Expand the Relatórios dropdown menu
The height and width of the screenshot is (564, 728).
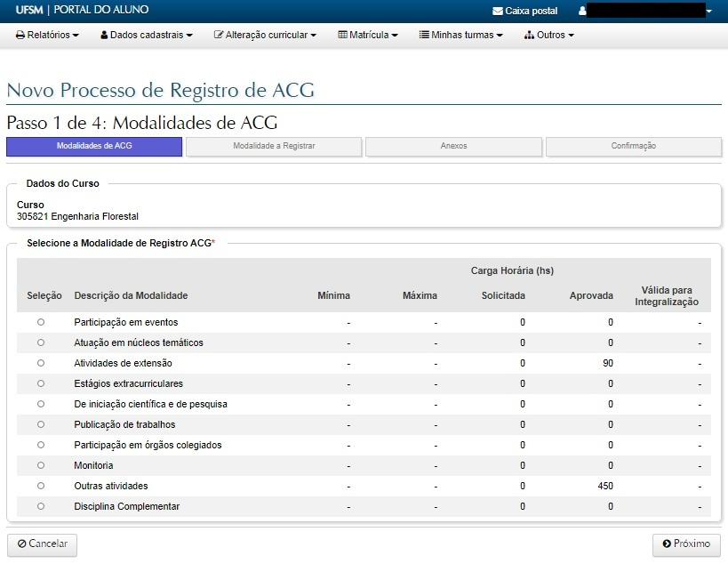48,36
